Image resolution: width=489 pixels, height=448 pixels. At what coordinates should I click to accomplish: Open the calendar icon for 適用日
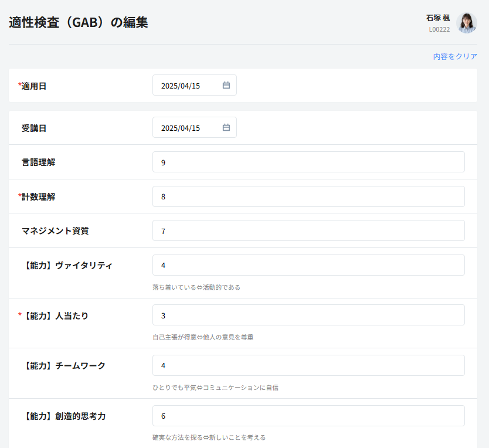coord(226,86)
